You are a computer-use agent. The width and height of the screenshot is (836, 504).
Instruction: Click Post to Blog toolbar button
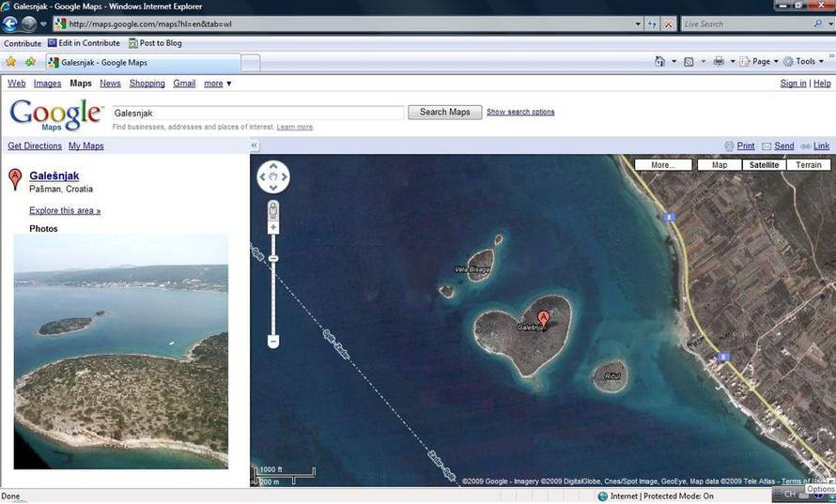155,43
